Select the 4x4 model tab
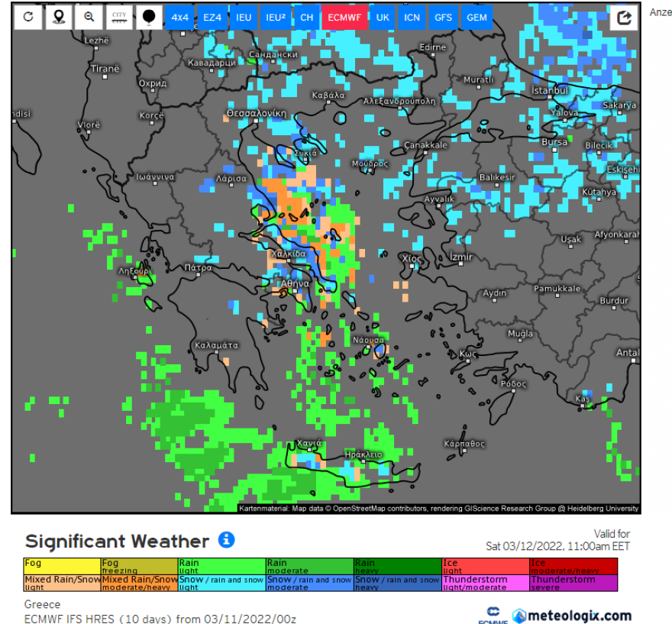The image size is (672, 624). [x=180, y=18]
